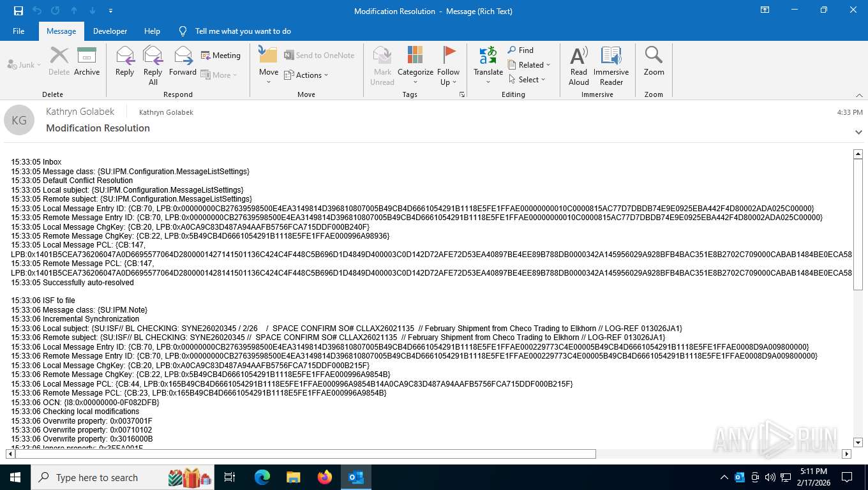Viewport: 868px width, 490px height.
Task: Open the notification center icon
Action: (x=847, y=477)
